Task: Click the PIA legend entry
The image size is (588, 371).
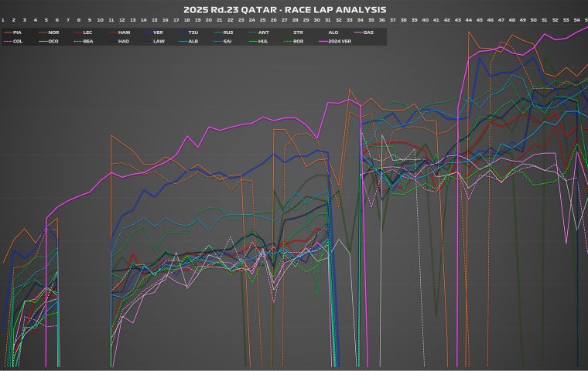Action: pos(17,32)
